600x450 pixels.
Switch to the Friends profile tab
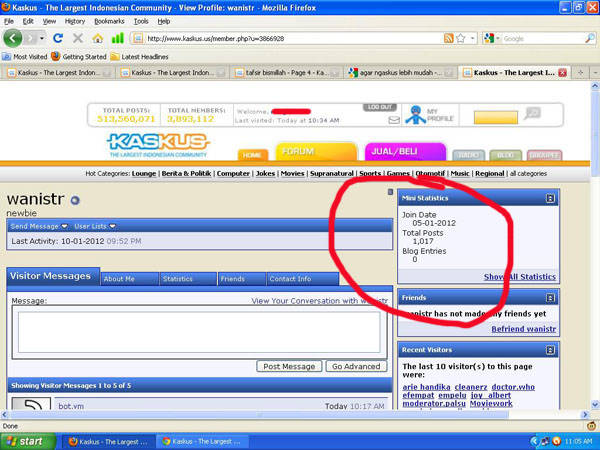(242, 279)
